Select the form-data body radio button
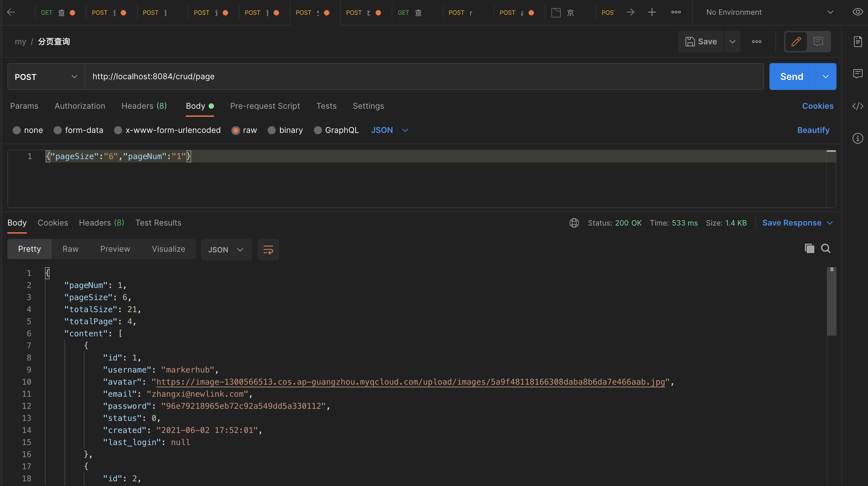868x486 pixels. point(58,130)
